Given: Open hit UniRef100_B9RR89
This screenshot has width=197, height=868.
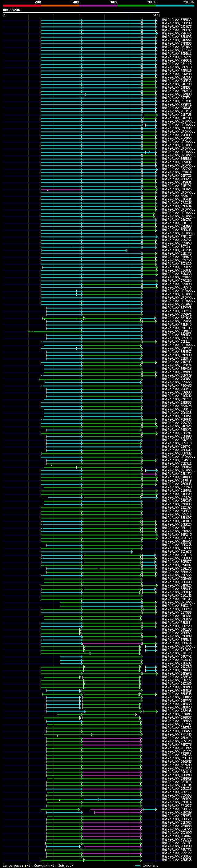Looking at the screenshot, I should 177,23.
